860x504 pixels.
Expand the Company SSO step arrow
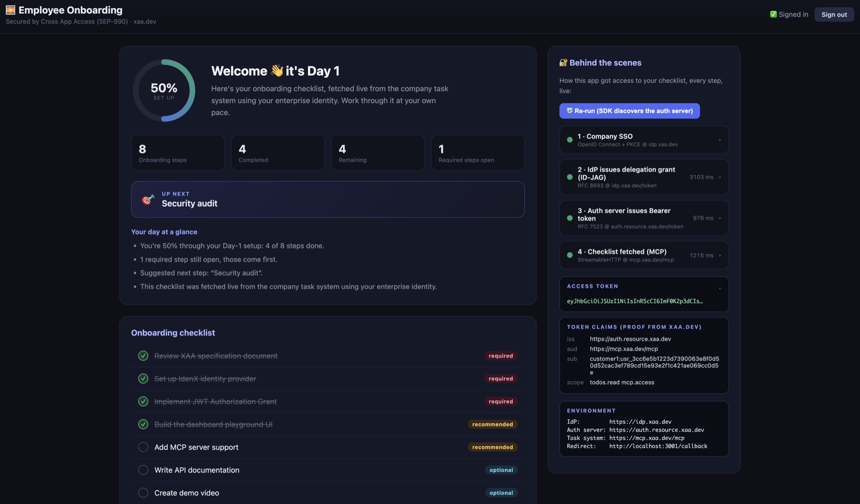720,140
